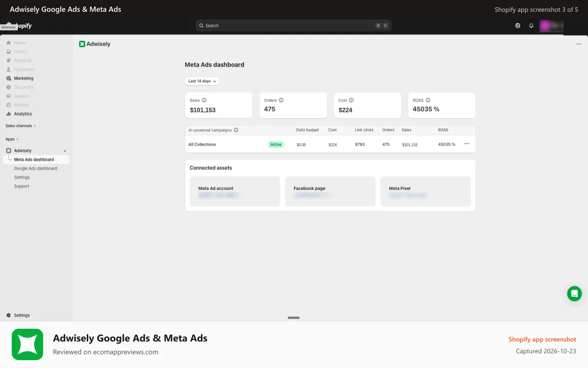Open Google Ads dashboard page

tap(35, 168)
